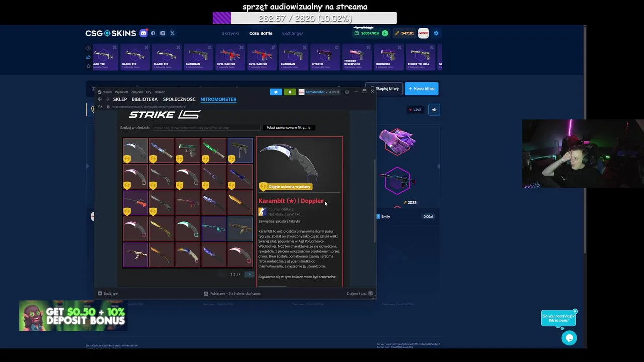Reload the Steam page via refresh icon
The height and width of the screenshot is (362, 644).
[x=100, y=107]
